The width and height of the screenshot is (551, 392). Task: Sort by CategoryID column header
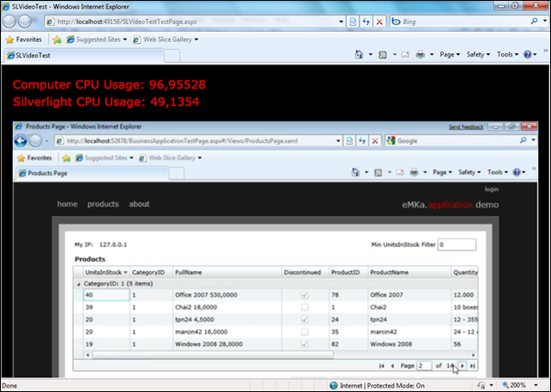[x=151, y=273]
